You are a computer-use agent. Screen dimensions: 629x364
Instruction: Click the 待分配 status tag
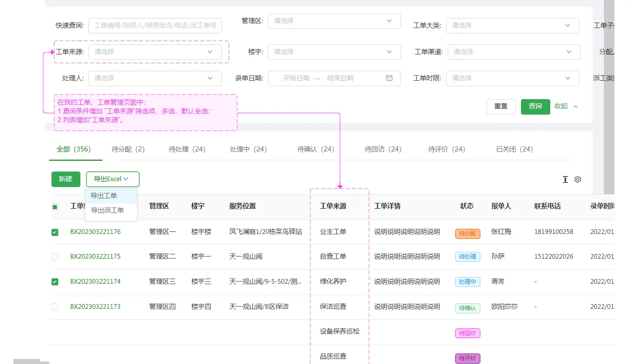[467, 233]
